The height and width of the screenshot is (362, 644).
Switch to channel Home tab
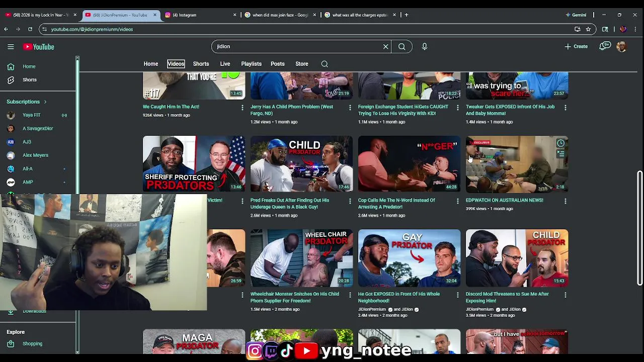point(151,64)
